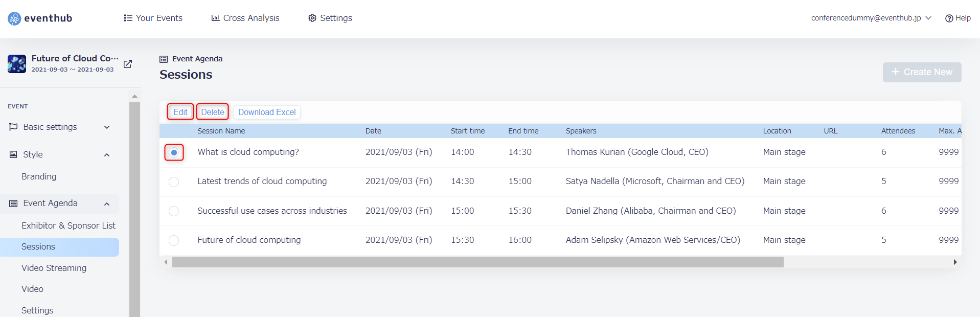Click the Basic settings flag icon

tap(13, 127)
